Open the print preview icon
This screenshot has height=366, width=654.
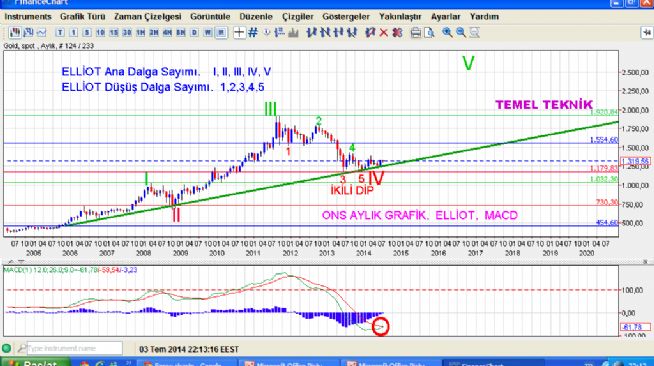pyautogui.click(x=429, y=33)
